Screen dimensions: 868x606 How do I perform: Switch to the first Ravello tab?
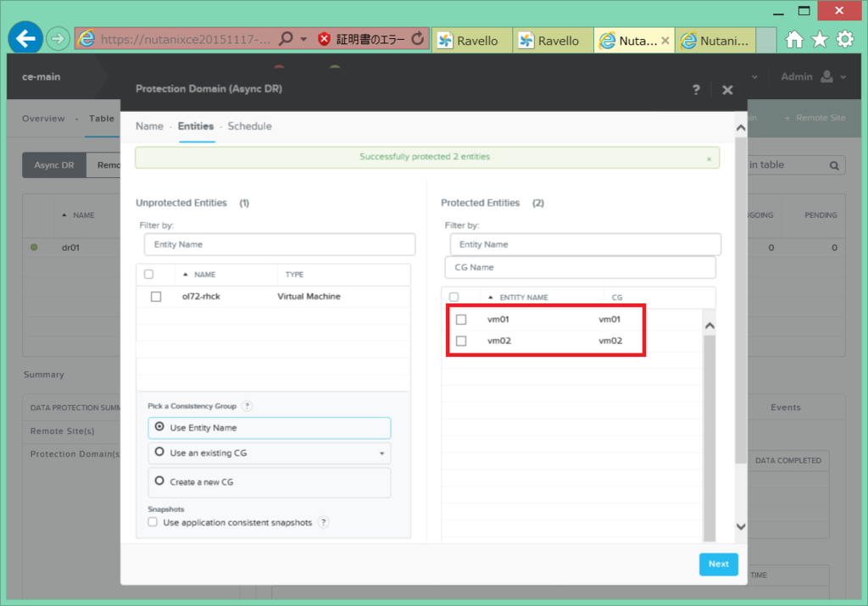[x=471, y=41]
